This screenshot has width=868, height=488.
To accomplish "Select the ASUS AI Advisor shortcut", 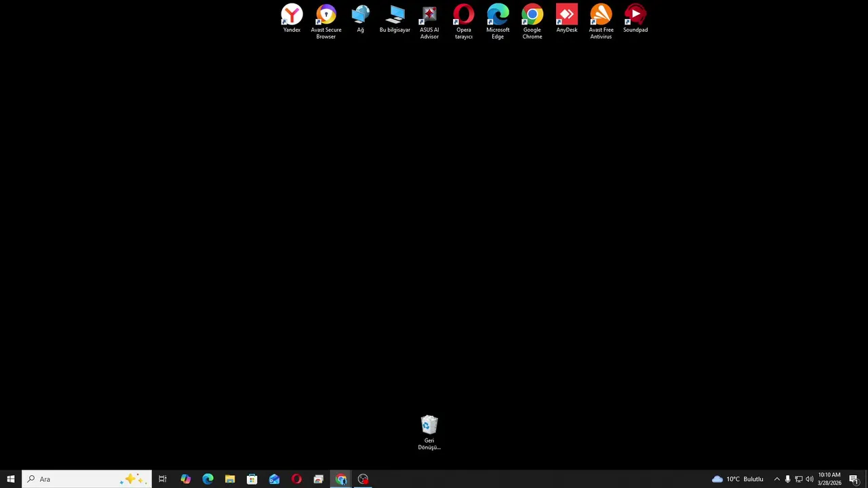I will (429, 22).
